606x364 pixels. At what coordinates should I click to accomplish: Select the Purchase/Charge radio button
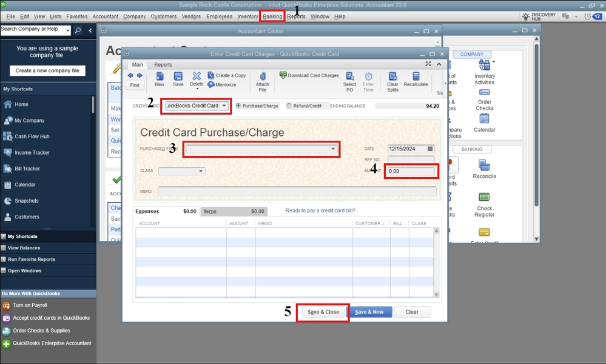point(238,106)
